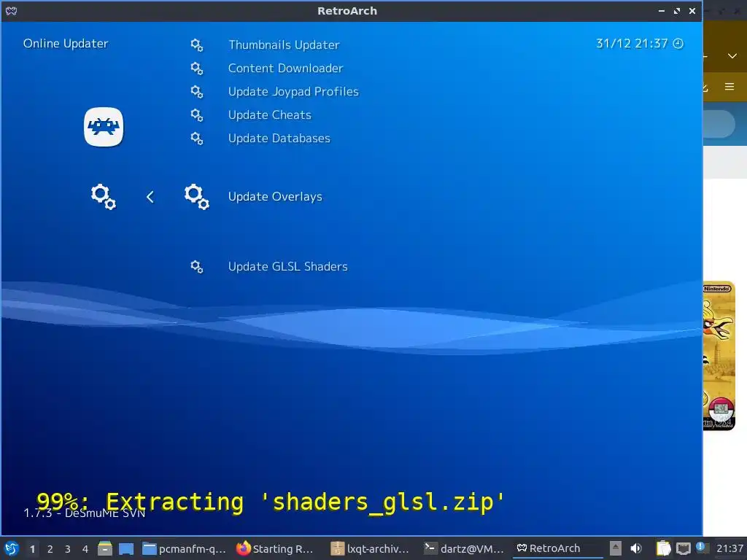The image size is (747, 560).
Task: Open the Thumbnails Updater entry
Action: point(284,44)
